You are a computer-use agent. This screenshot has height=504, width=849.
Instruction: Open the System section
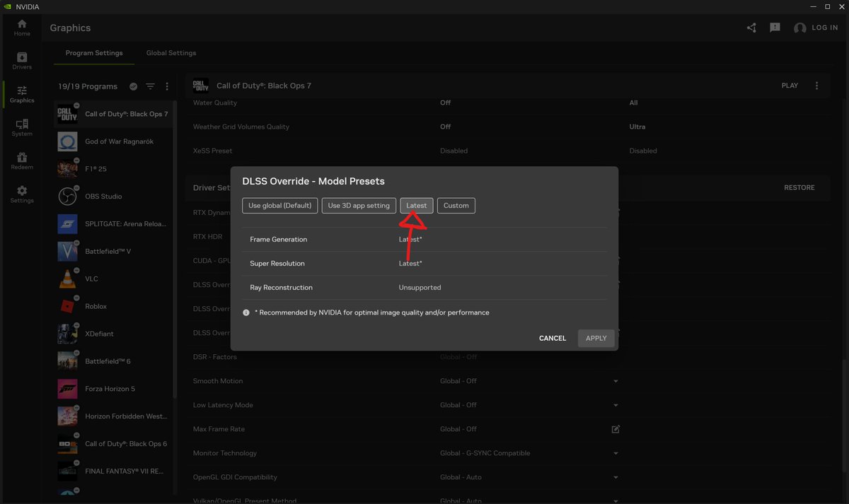tap(22, 128)
